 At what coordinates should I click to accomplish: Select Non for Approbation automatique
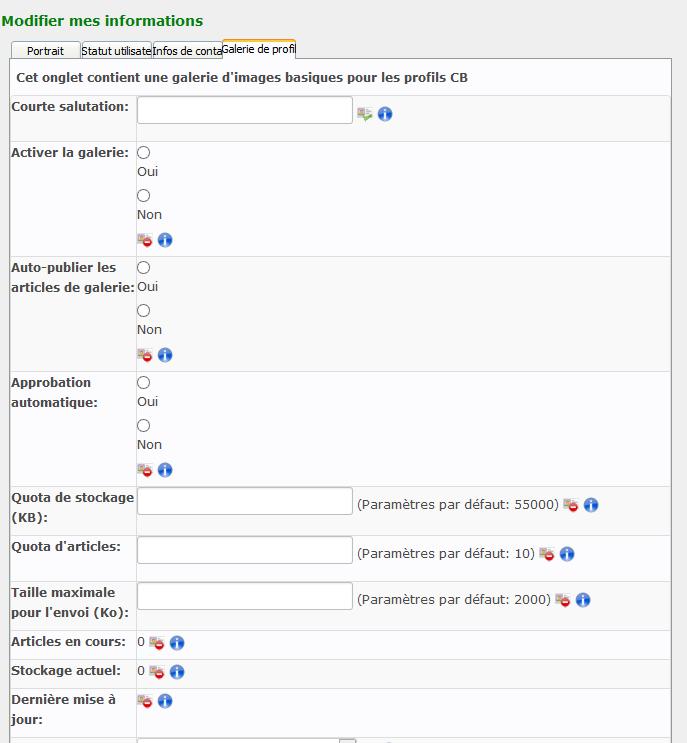pos(144,426)
